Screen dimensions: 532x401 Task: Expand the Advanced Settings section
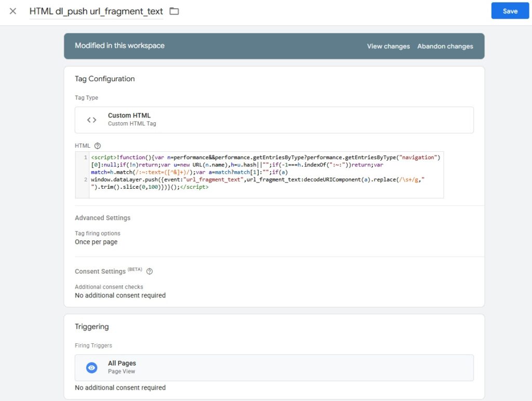click(x=102, y=218)
